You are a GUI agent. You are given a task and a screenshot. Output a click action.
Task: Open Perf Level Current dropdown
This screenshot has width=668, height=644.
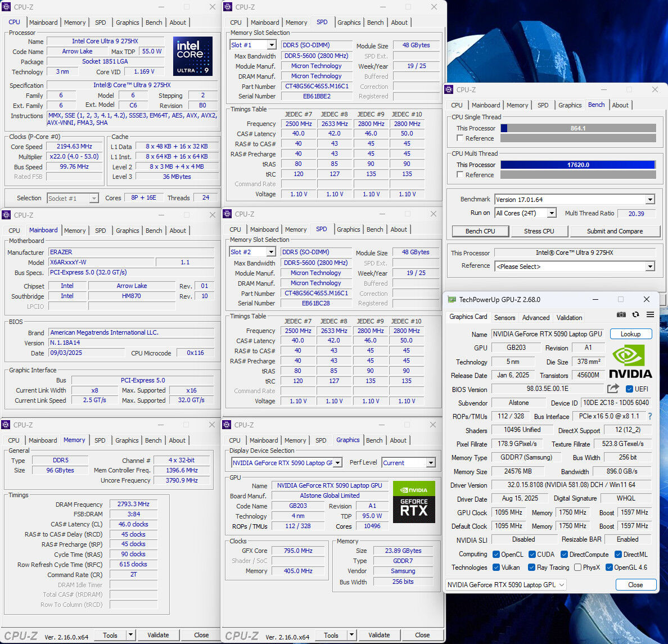click(x=431, y=463)
